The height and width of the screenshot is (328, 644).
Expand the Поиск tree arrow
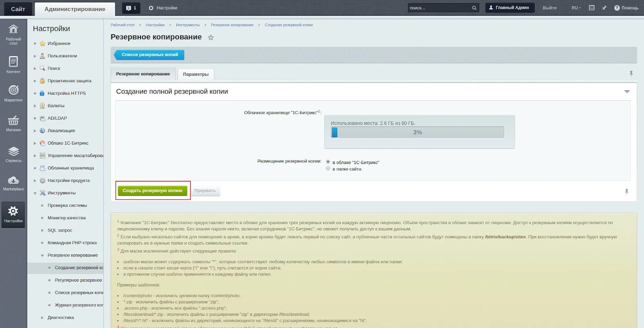coord(35,69)
